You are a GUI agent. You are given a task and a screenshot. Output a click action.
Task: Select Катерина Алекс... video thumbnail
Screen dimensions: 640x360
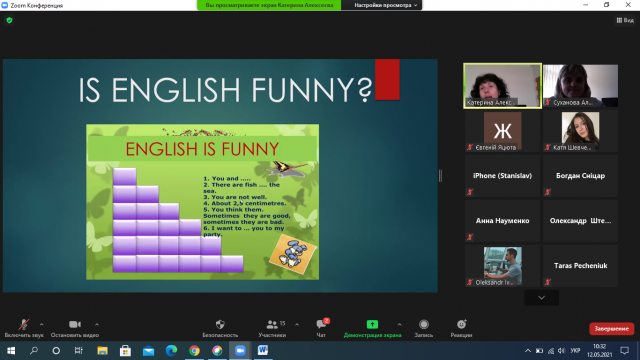tap(502, 86)
